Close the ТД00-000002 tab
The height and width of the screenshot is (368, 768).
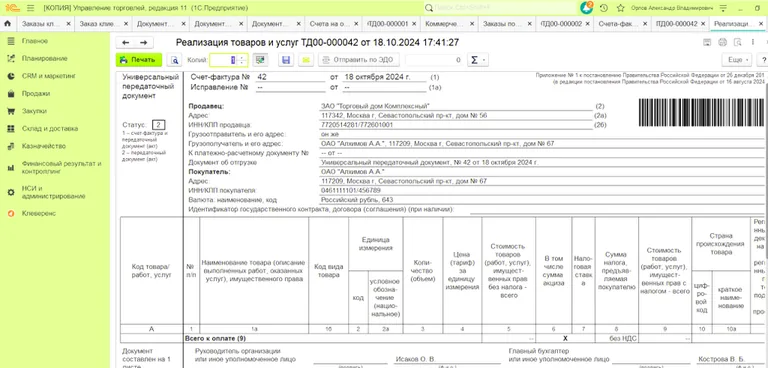click(x=588, y=24)
